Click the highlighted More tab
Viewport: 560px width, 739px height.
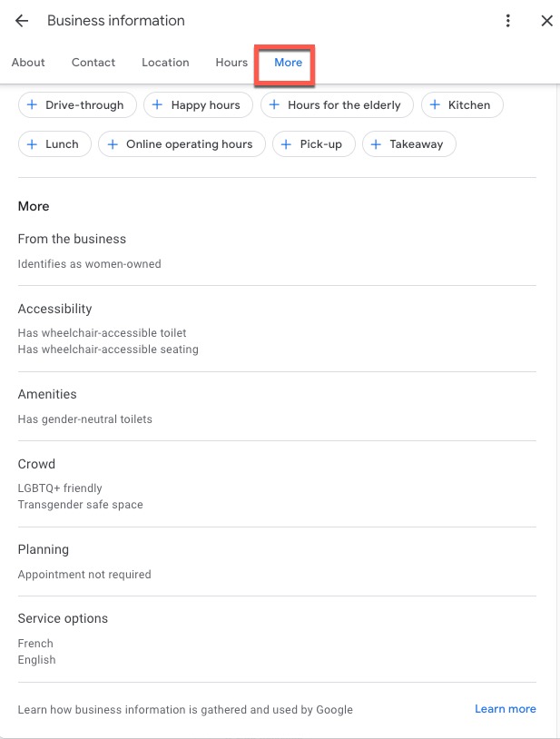coord(288,63)
